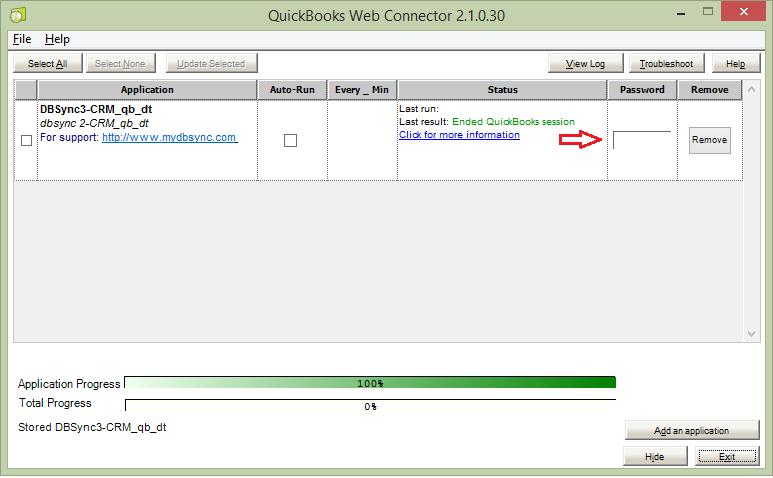Click the Application Progress bar
This screenshot has height=478, width=773.
pyautogui.click(x=370, y=383)
